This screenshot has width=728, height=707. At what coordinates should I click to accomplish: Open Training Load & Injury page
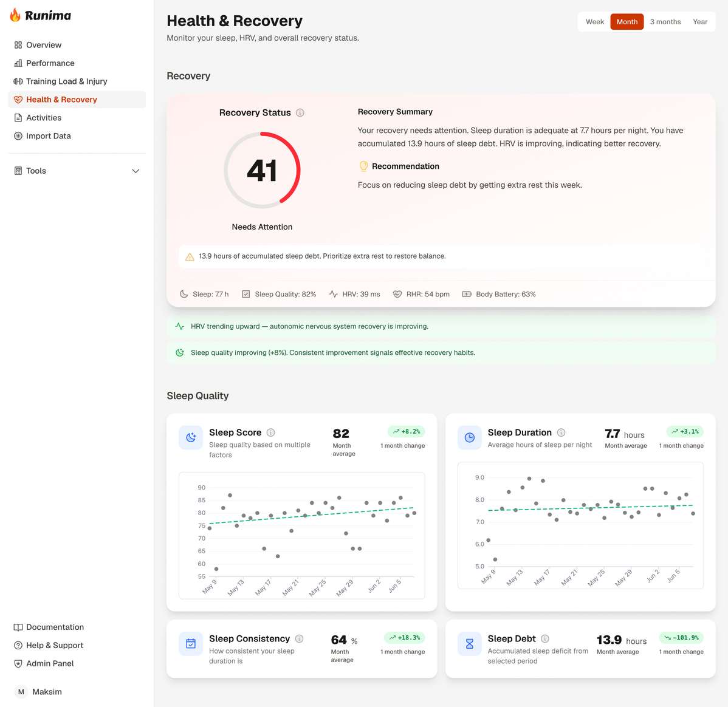(x=77, y=81)
